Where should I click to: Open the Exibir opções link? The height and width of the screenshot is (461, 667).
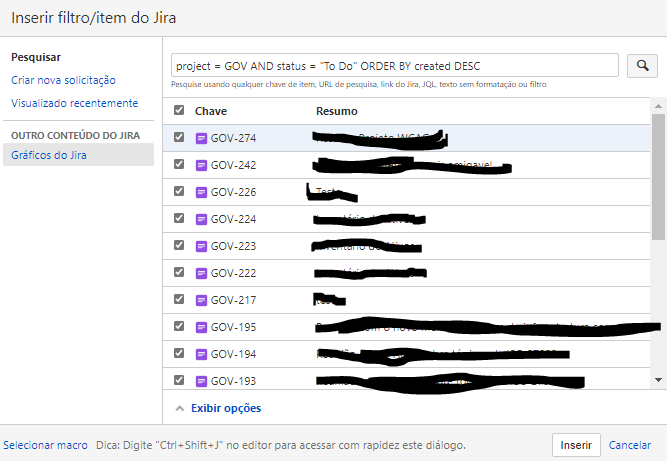coord(226,408)
